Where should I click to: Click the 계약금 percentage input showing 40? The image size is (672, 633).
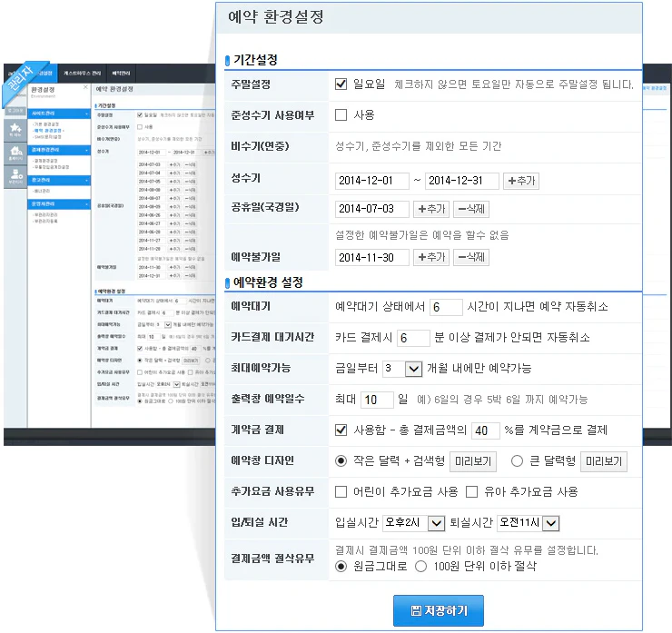[486, 430]
